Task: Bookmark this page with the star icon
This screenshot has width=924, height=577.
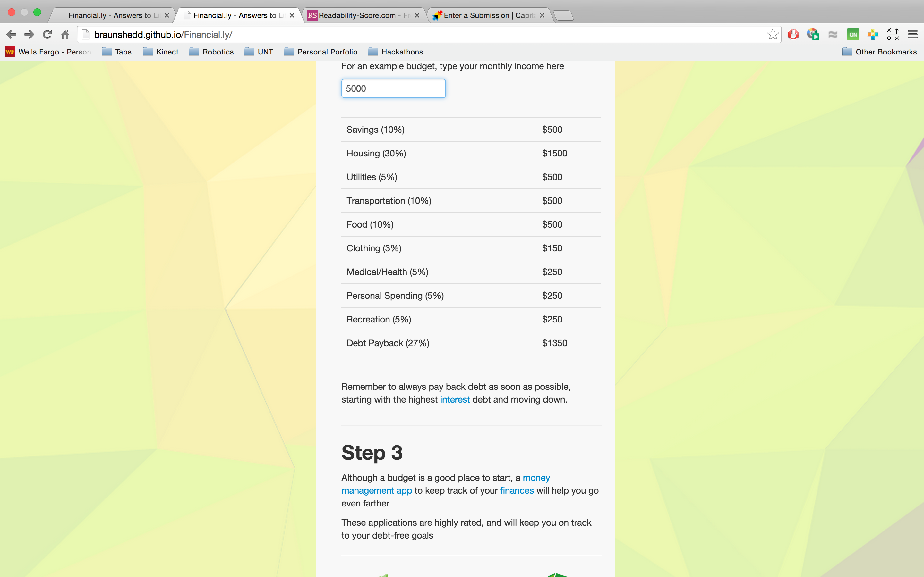Action: (x=773, y=35)
